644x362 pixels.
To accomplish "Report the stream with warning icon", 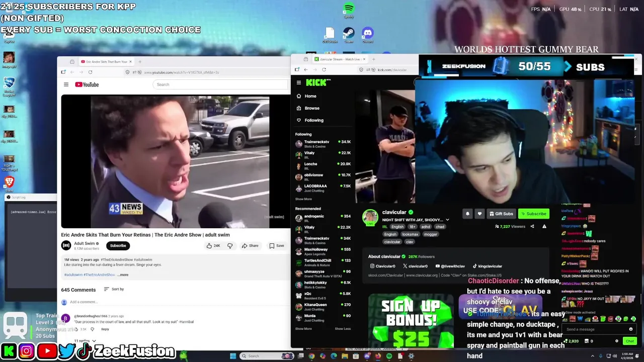I will coord(544,227).
